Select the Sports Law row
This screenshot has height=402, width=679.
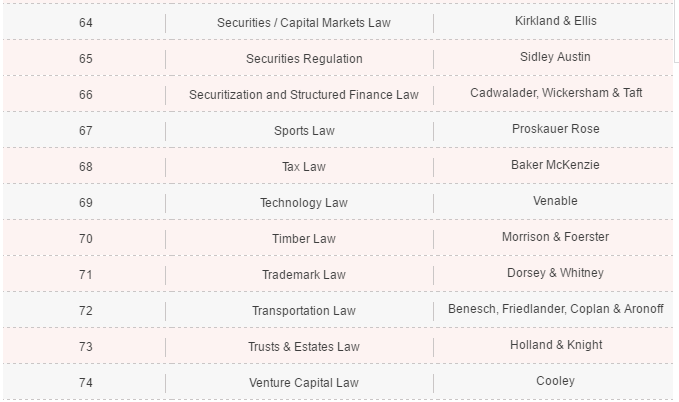303,131
